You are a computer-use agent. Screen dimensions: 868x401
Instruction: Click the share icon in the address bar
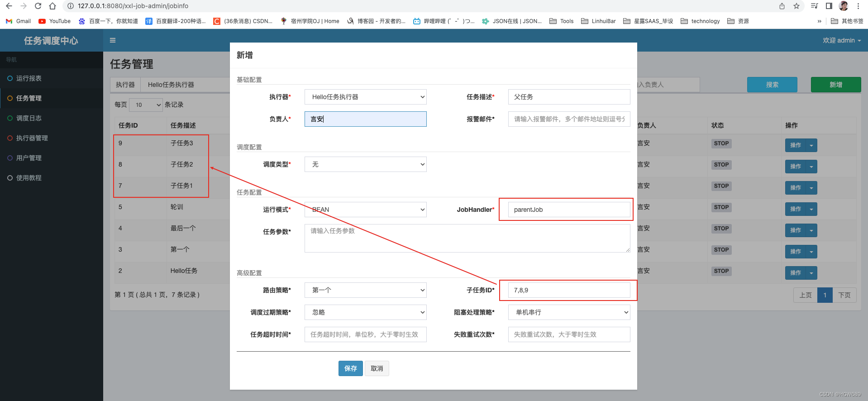(x=782, y=6)
